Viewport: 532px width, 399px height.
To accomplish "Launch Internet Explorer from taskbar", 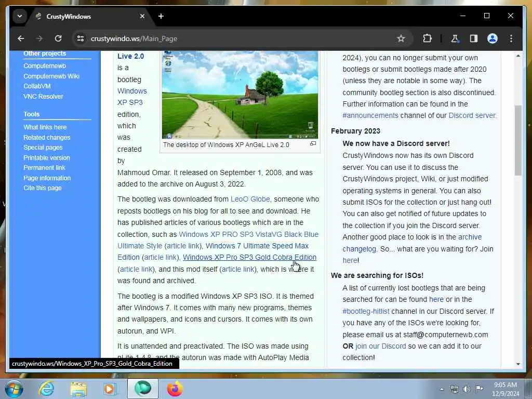I will [x=46, y=389].
